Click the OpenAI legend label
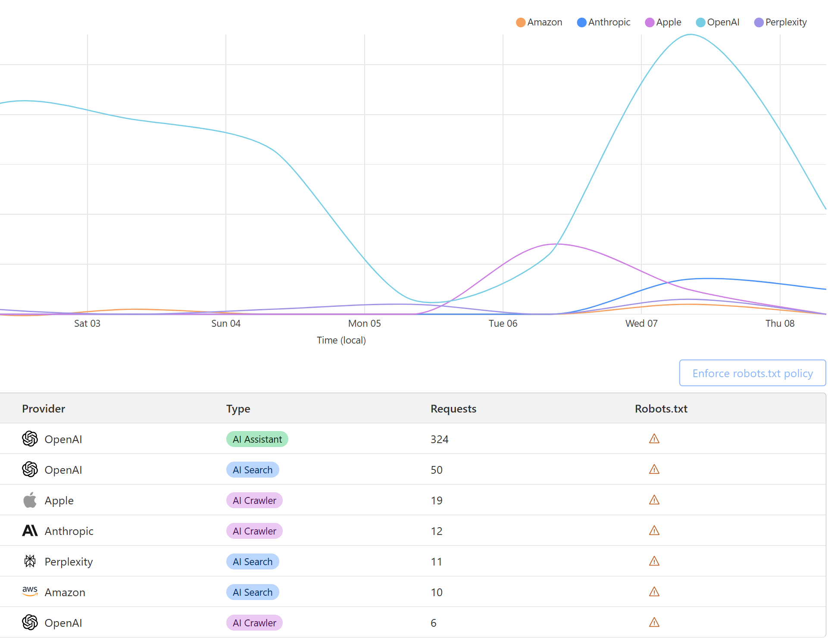 [x=723, y=22]
